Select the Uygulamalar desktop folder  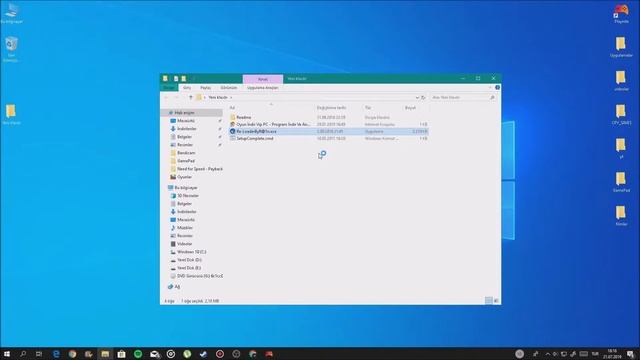click(621, 47)
